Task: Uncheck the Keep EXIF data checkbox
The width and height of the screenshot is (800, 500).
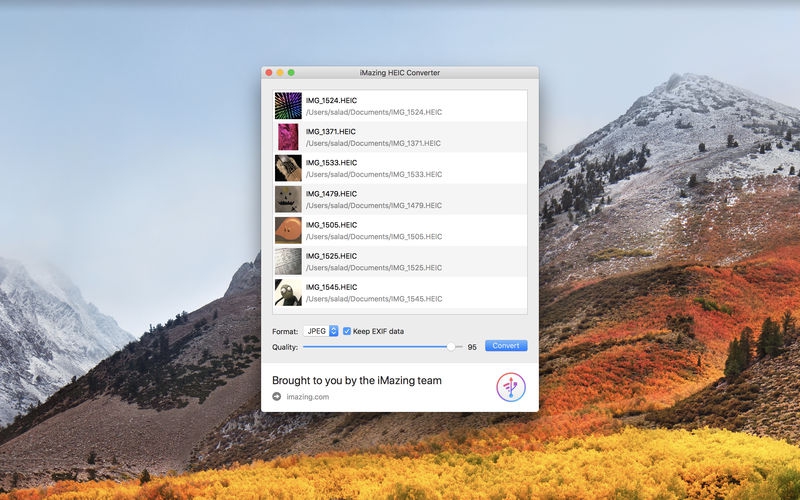Action: tap(347, 331)
